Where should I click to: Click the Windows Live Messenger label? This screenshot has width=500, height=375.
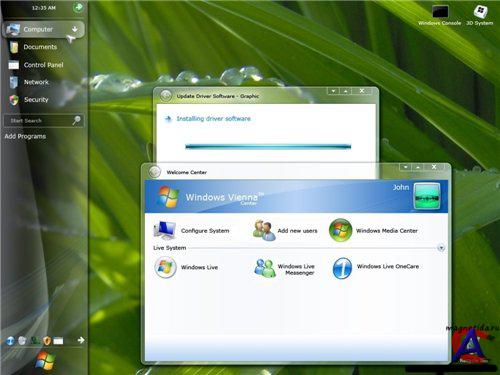296,269
